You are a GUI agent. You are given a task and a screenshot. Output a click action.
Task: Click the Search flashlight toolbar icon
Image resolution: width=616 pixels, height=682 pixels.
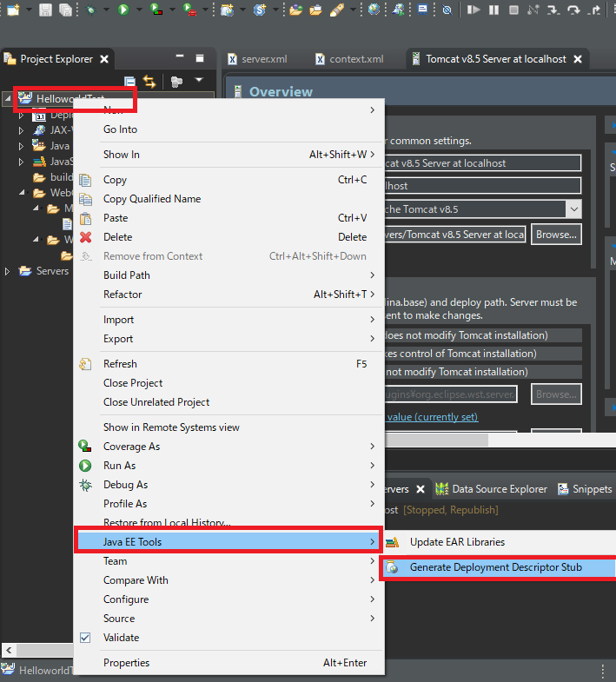click(337, 10)
